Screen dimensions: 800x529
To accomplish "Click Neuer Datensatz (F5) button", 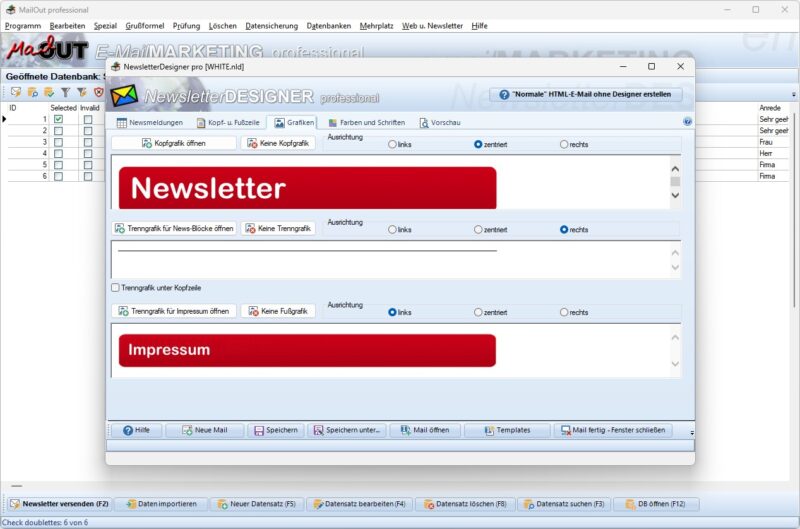I will tap(257, 504).
